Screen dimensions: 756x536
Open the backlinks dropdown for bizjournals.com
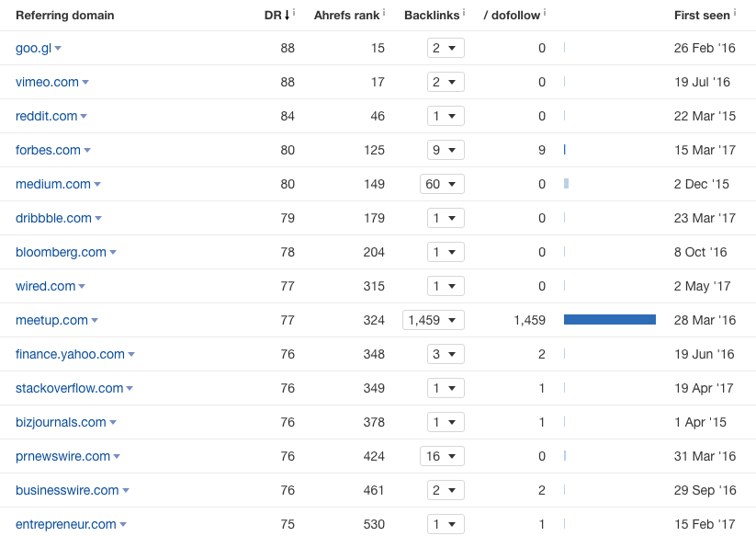click(x=446, y=422)
